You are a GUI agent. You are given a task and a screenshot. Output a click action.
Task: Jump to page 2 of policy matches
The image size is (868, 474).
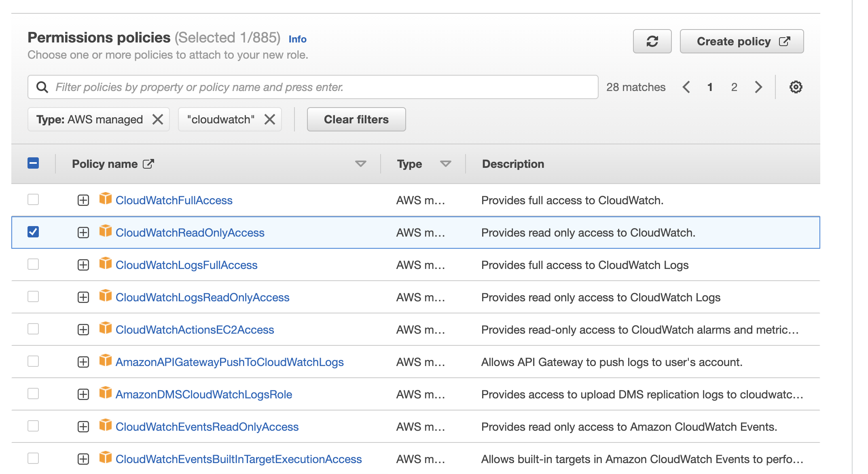734,87
